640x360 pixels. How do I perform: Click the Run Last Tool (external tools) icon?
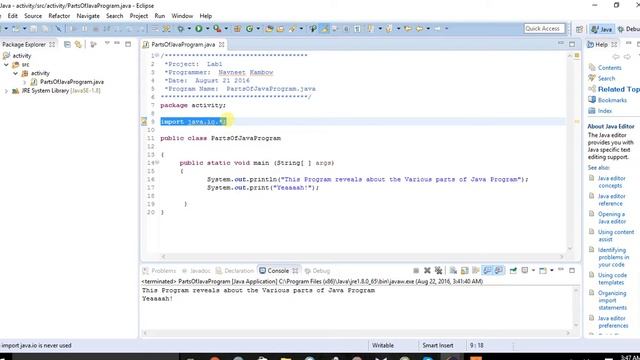(217, 29)
